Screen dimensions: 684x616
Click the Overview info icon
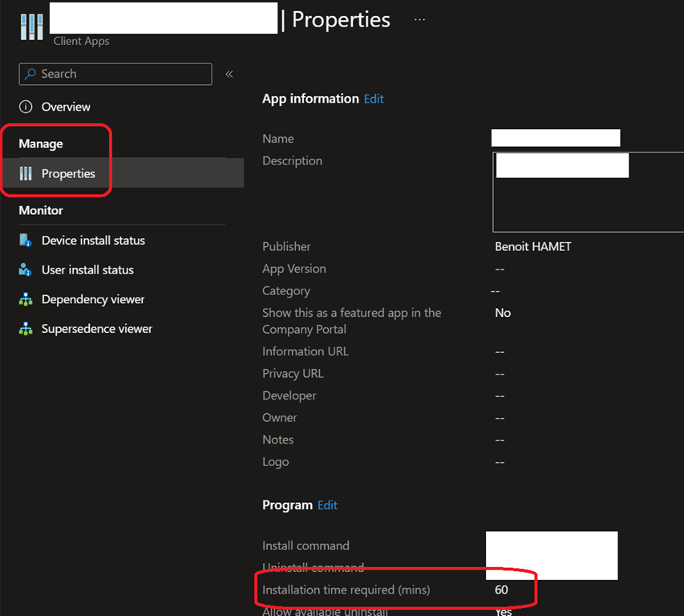coord(26,107)
